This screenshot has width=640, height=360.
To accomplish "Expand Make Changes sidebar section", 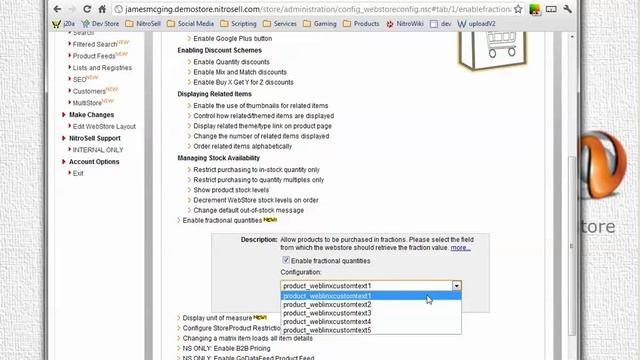I will pos(91,115).
